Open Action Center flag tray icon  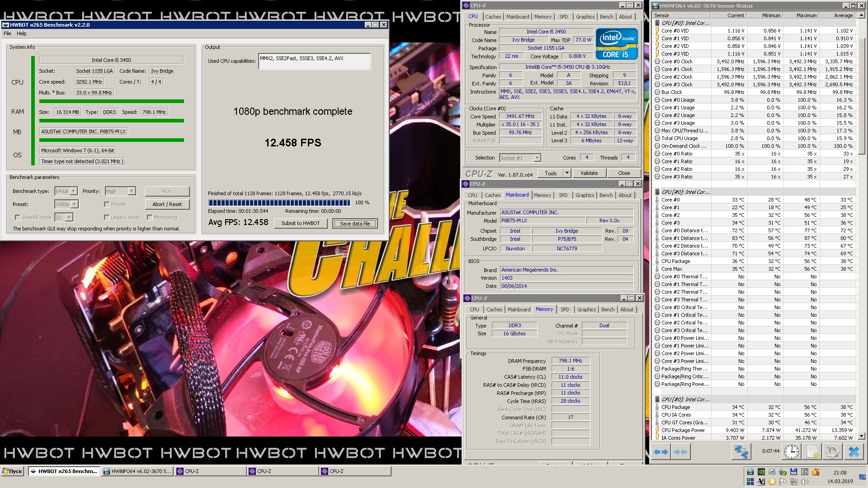pyautogui.click(x=783, y=482)
